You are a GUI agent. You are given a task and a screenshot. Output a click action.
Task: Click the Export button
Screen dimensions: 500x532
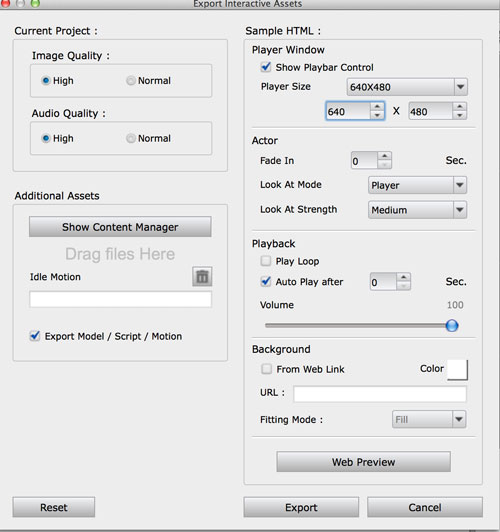click(301, 507)
